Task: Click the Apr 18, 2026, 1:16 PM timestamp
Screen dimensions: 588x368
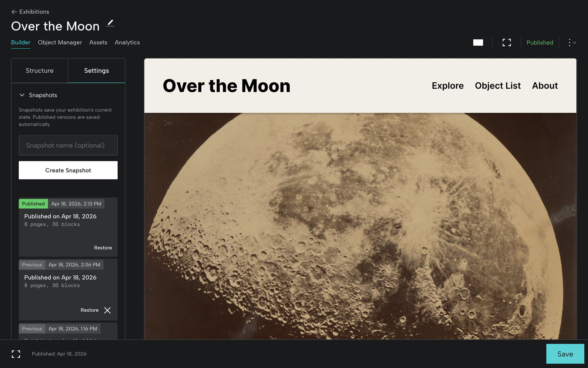Action: click(x=73, y=329)
